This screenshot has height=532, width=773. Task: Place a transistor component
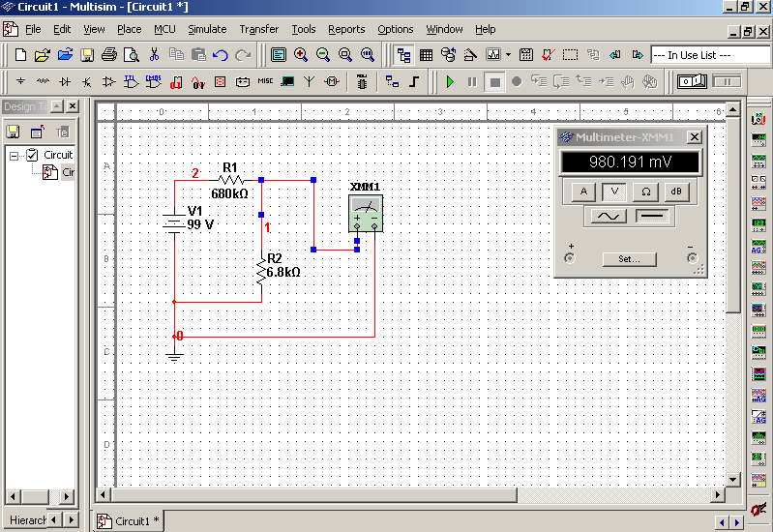click(87, 81)
